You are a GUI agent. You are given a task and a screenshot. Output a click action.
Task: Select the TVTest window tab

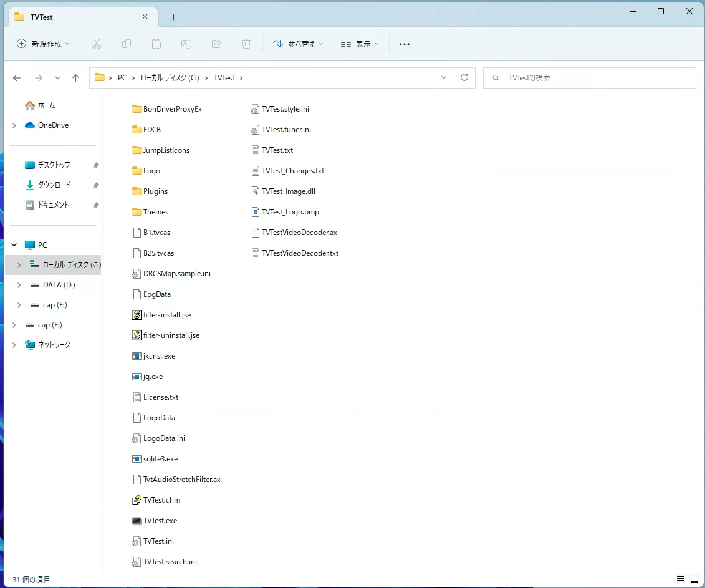(83, 17)
